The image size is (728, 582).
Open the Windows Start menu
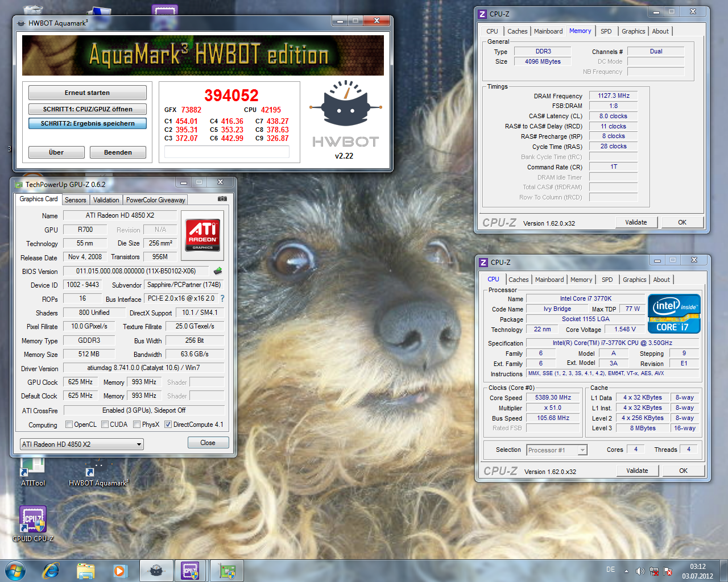click(15, 571)
